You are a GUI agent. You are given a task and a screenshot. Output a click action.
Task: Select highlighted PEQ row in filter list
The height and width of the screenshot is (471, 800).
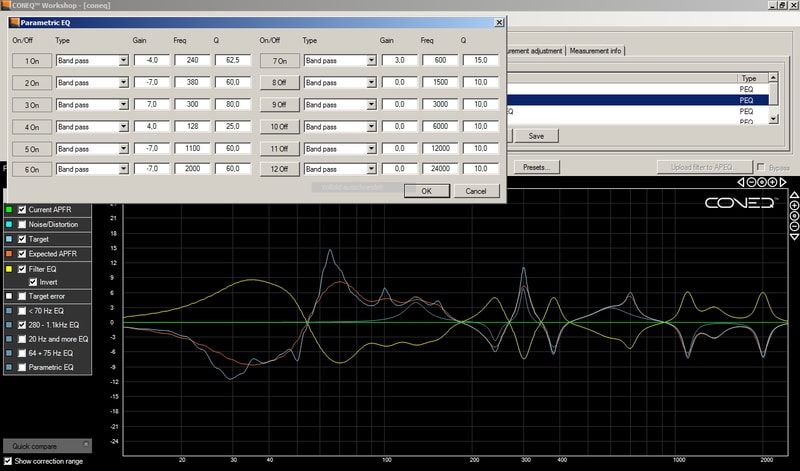pyautogui.click(x=637, y=100)
